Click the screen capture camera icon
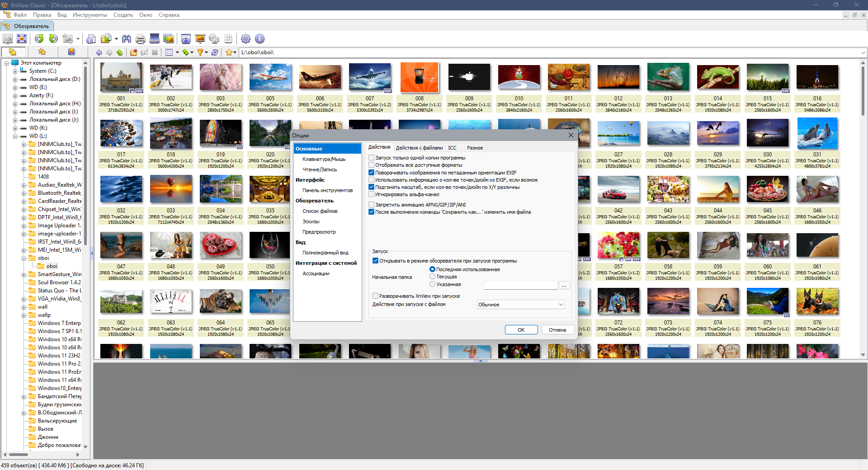 (186, 39)
